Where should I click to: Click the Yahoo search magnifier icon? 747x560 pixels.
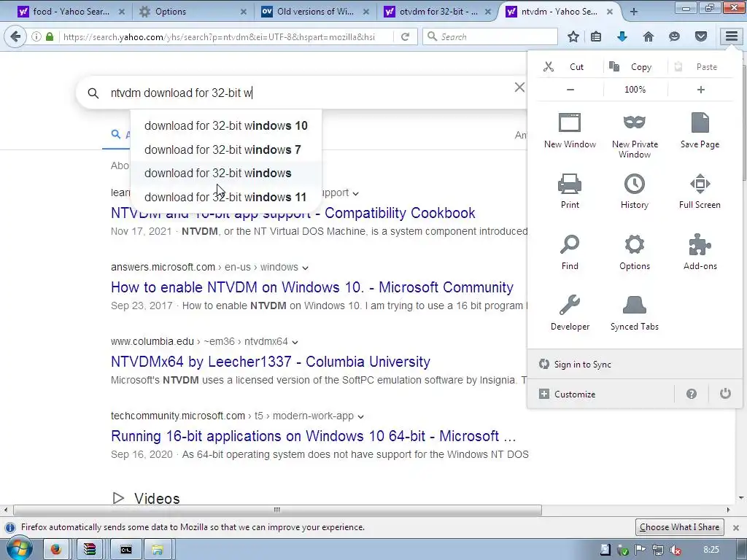point(93,93)
